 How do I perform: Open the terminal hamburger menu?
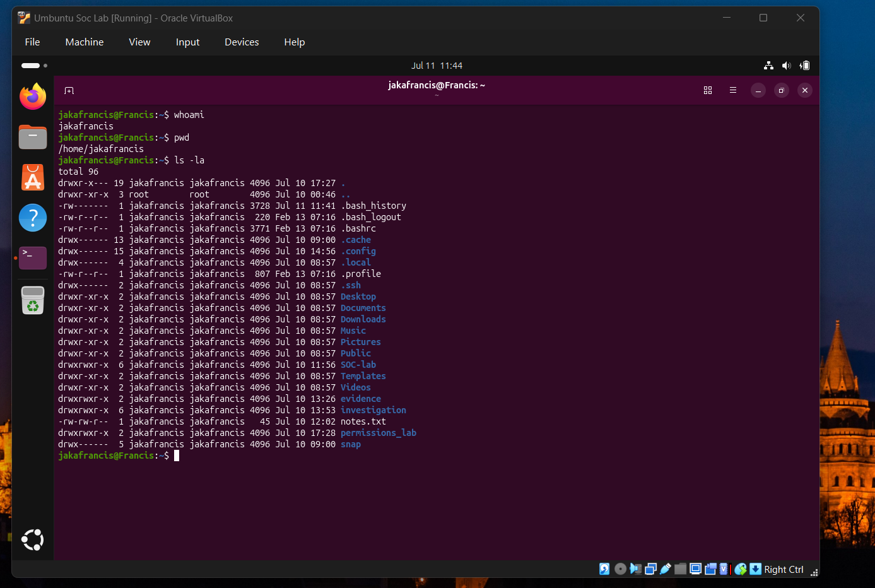[x=733, y=90]
